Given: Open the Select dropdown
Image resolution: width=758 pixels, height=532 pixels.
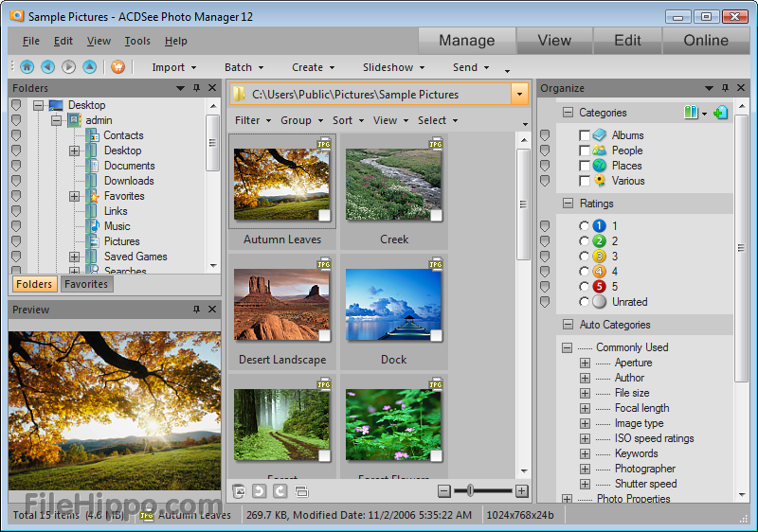Looking at the screenshot, I should (438, 120).
